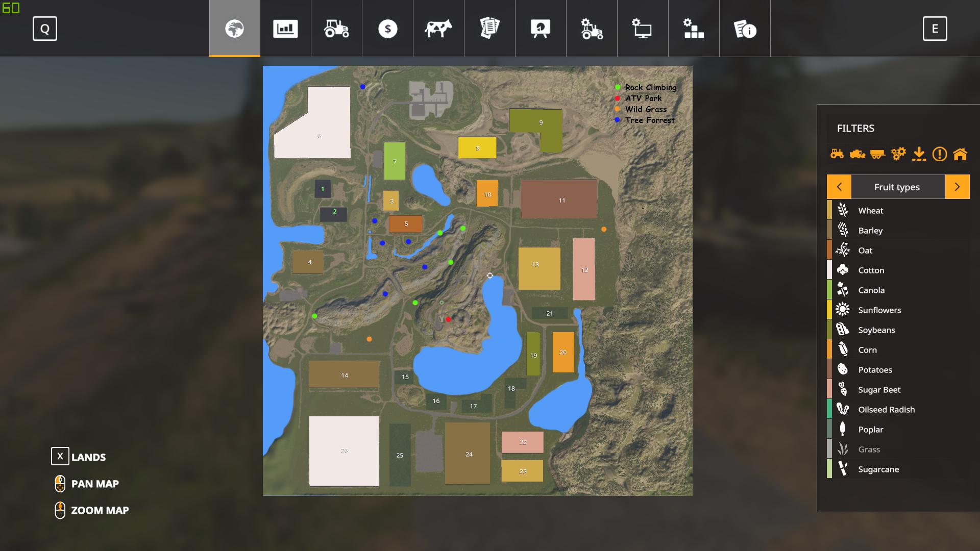The height and width of the screenshot is (551, 980).
Task: Open the Statistics bar-chart tab
Action: pyautogui.click(x=285, y=29)
